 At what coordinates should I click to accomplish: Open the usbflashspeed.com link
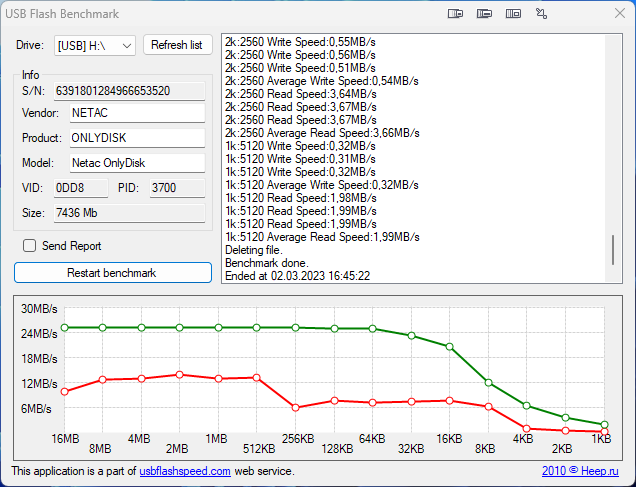[185, 471]
